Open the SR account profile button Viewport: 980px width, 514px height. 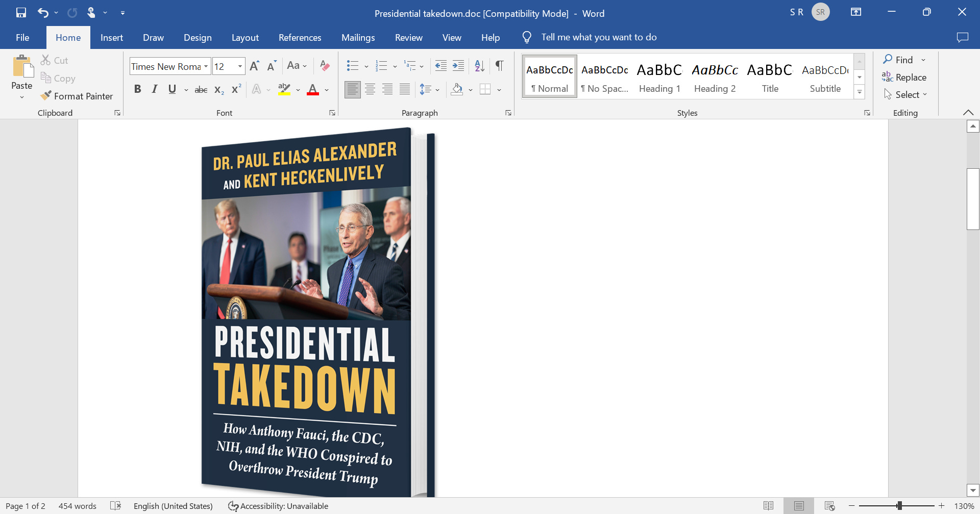click(820, 12)
